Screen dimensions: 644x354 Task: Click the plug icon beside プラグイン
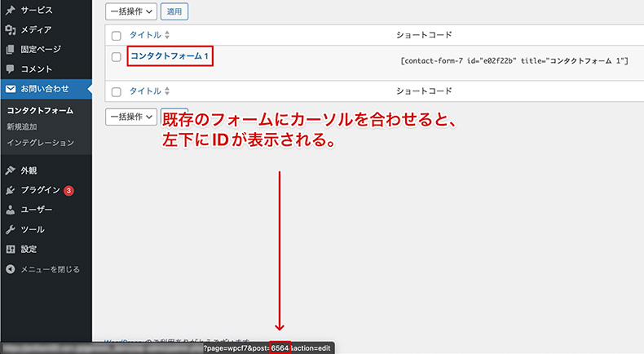point(11,190)
